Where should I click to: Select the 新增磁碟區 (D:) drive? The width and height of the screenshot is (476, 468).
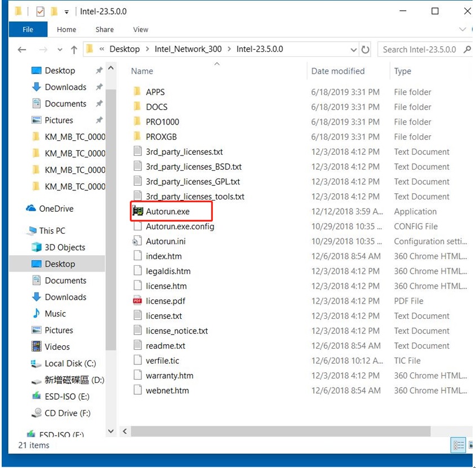coord(68,380)
